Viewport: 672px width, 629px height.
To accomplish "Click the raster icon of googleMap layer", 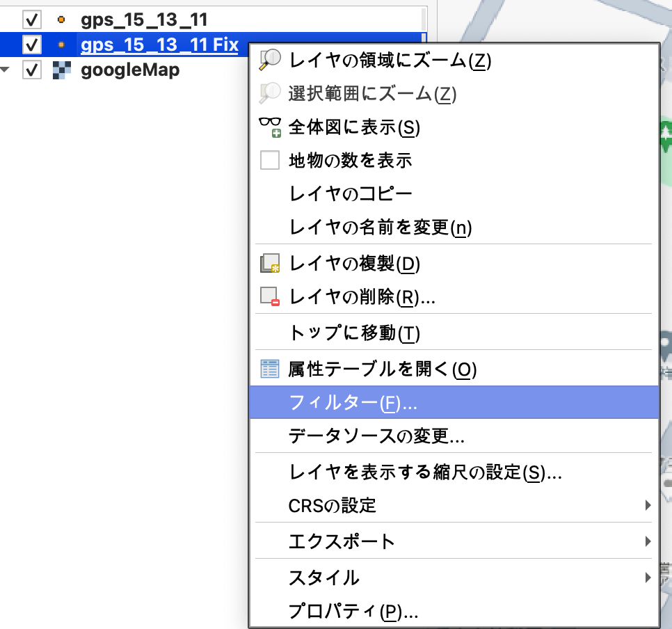I will [x=62, y=70].
